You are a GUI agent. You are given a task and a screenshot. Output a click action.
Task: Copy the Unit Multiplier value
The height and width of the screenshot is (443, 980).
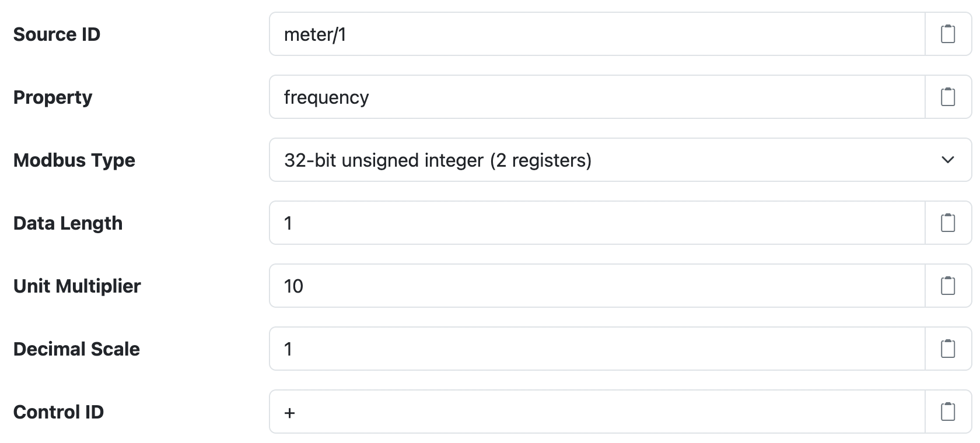click(949, 286)
